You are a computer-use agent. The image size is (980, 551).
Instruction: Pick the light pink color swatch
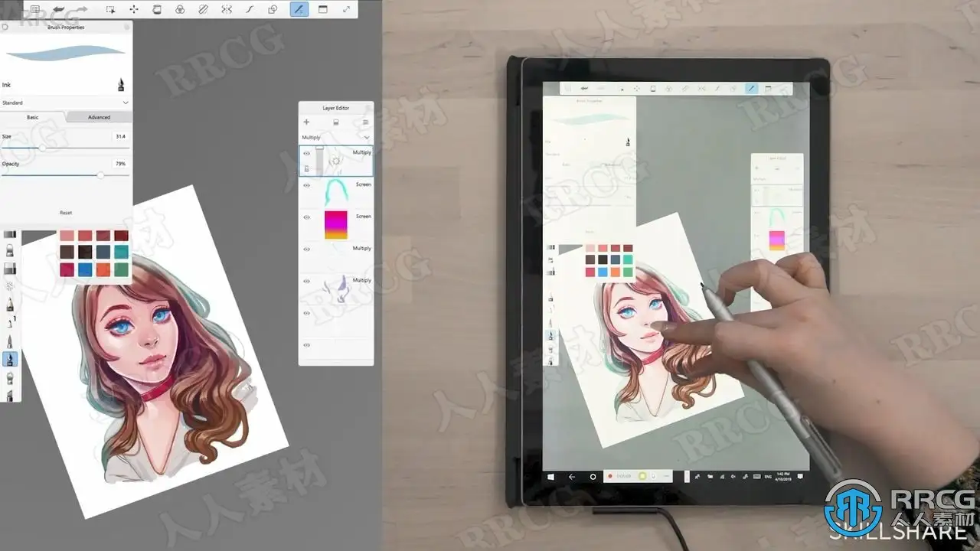coord(67,236)
